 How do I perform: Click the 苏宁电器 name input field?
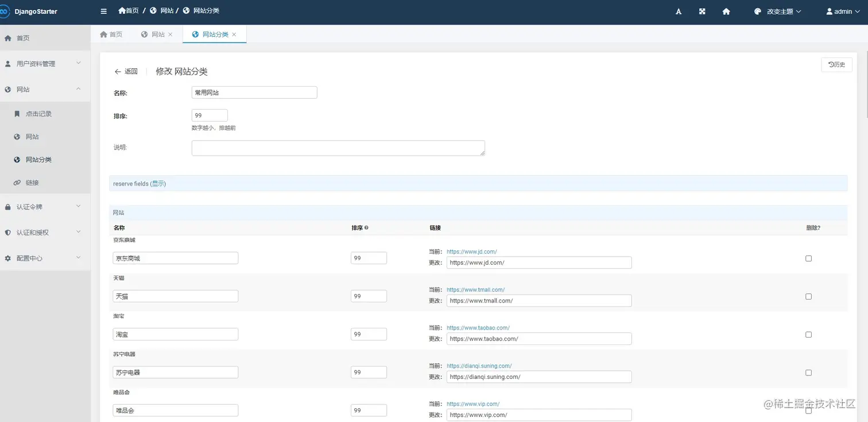tap(176, 372)
